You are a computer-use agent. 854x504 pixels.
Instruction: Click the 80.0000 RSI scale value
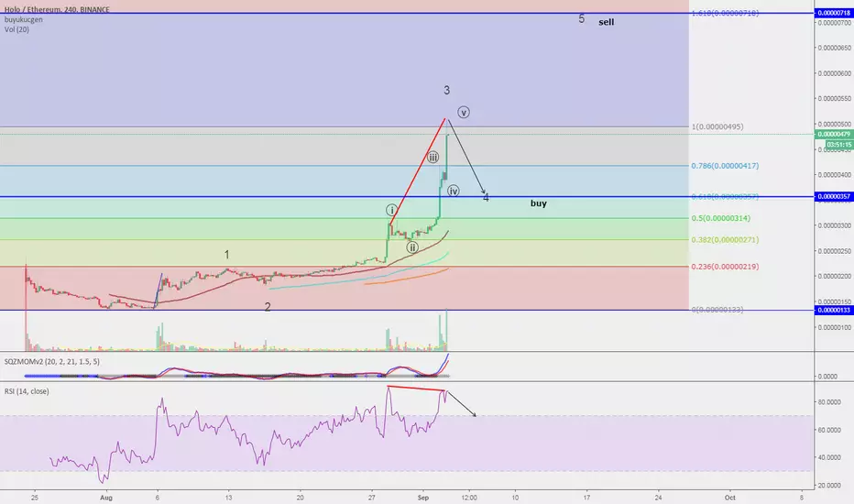click(x=829, y=402)
